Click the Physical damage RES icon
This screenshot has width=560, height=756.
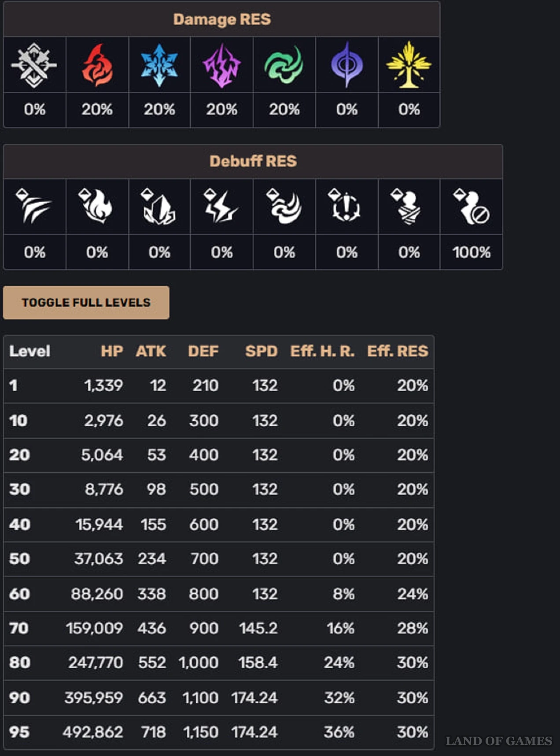tap(34, 65)
